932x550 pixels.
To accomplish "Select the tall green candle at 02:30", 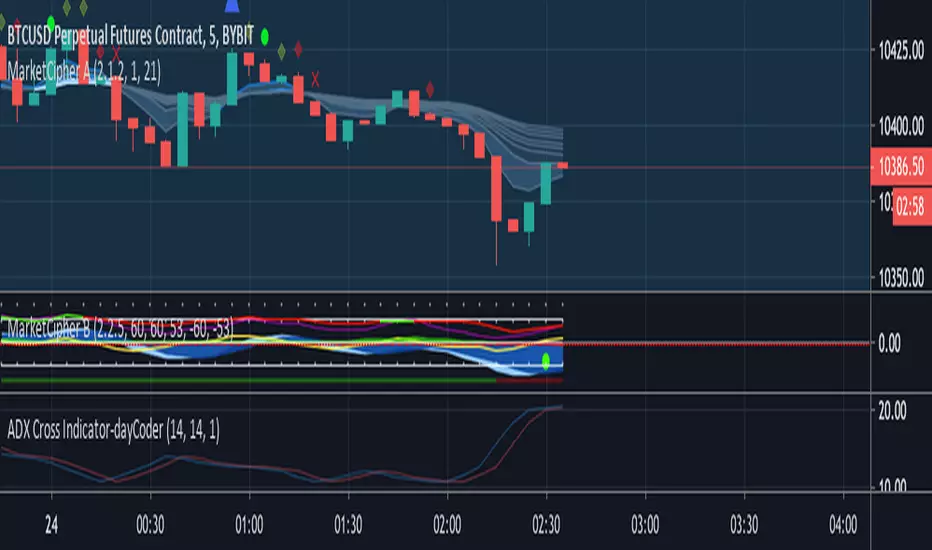I will pyautogui.click(x=546, y=183).
